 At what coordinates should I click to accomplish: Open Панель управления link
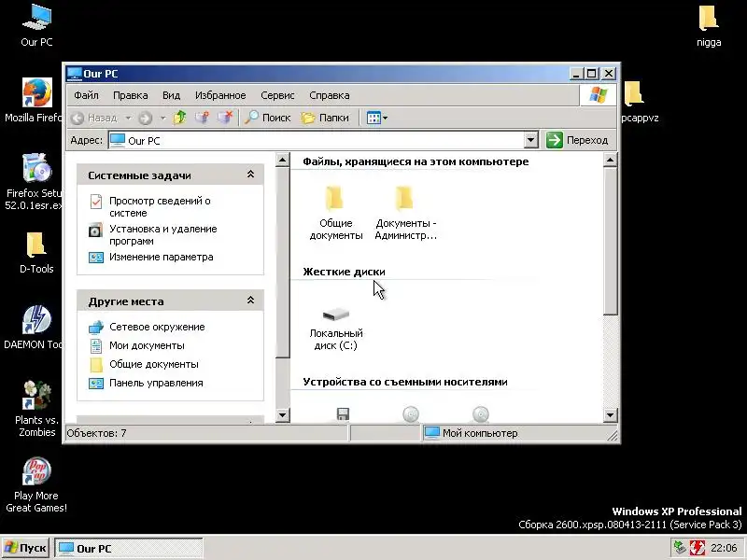point(156,383)
